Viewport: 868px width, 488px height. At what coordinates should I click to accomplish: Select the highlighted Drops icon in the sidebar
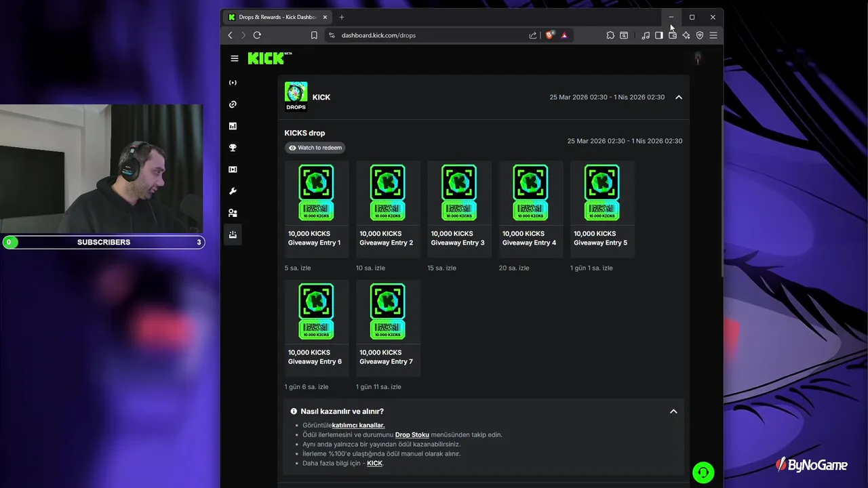(x=233, y=235)
